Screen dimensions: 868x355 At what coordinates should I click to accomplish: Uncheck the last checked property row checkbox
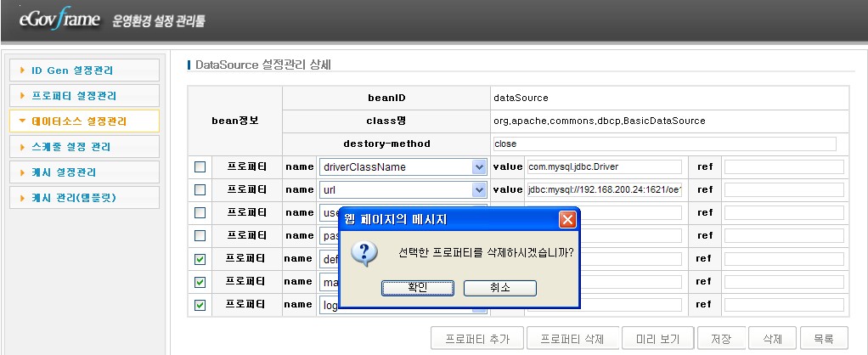[x=200, y=305]
